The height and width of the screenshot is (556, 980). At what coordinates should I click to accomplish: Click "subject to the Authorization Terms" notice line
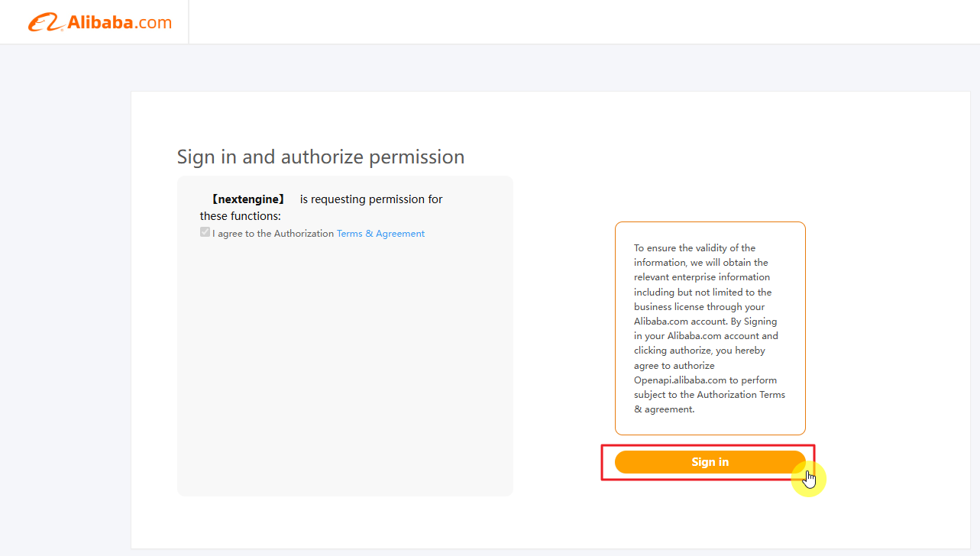709,395
